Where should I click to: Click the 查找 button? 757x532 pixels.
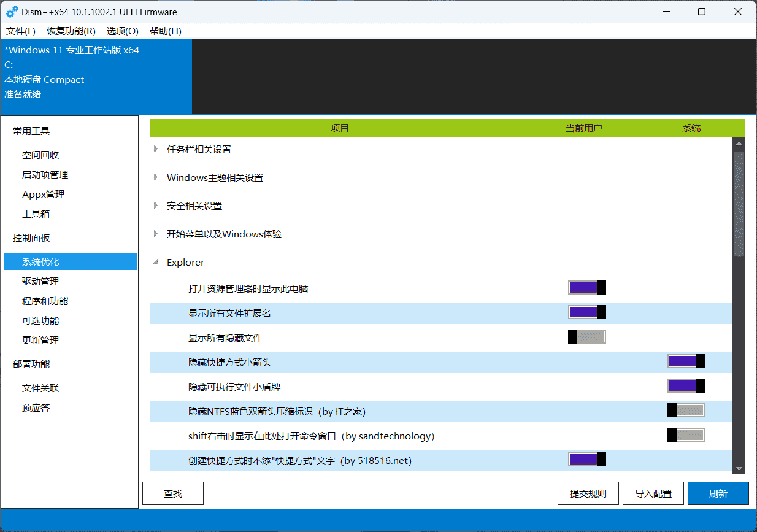tap(172, 493)
